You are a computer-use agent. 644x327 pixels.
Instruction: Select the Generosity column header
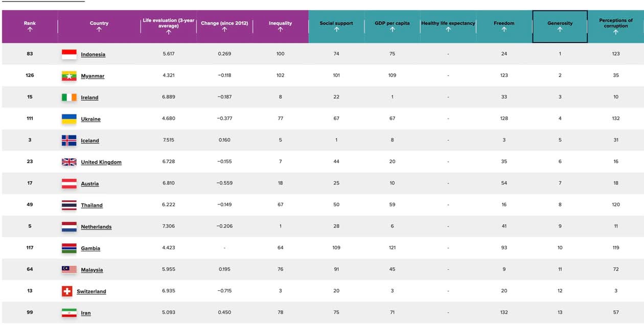(x=560, y=26)
